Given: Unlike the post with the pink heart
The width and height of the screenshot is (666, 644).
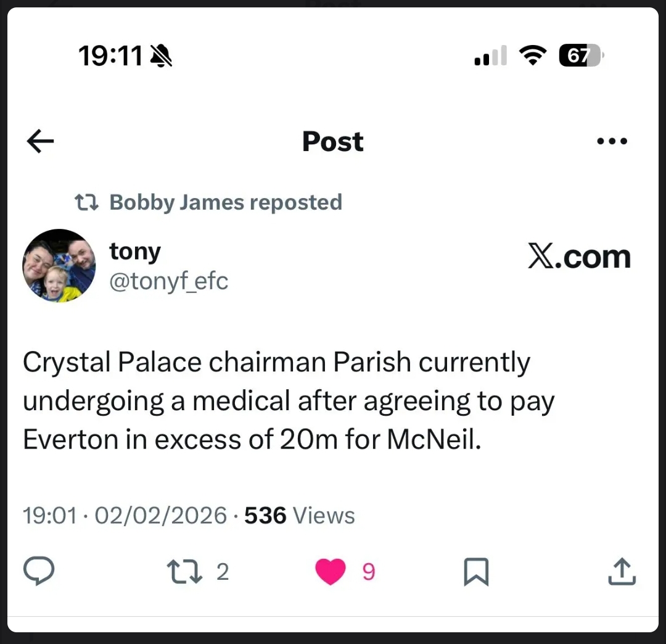Looking at the screenshot, I should [331, 572].
